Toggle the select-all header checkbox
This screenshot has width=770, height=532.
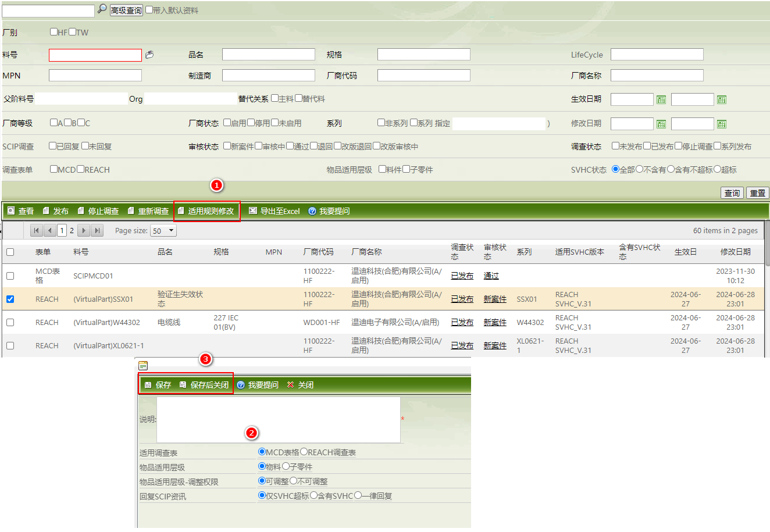click(10, 252)
